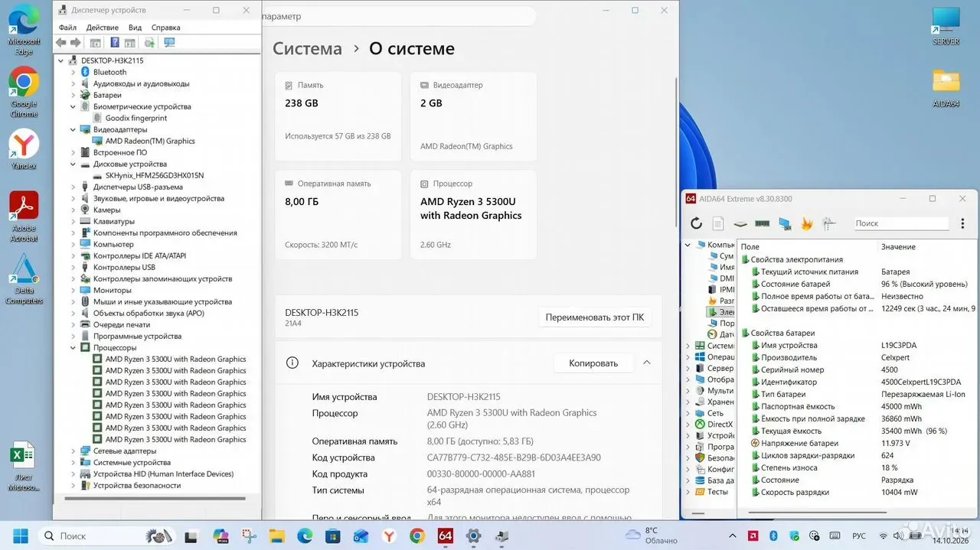
Task: Collapse Дисковые устройства node in Device Manager
Action: tap(73, 164)
